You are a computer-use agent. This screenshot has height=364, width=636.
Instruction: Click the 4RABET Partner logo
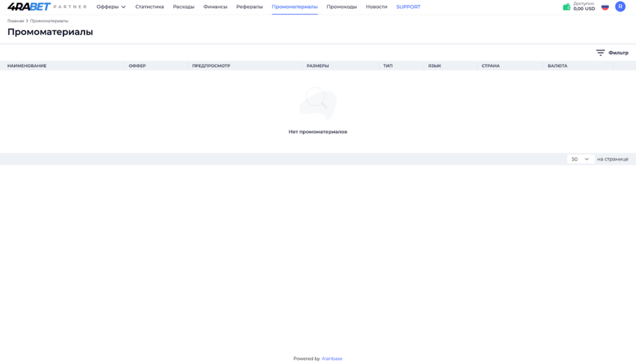tap(47, 6)
